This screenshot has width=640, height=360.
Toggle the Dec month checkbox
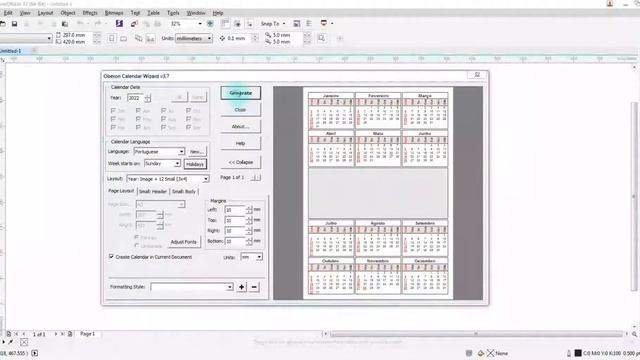click(x=189, y=127)
